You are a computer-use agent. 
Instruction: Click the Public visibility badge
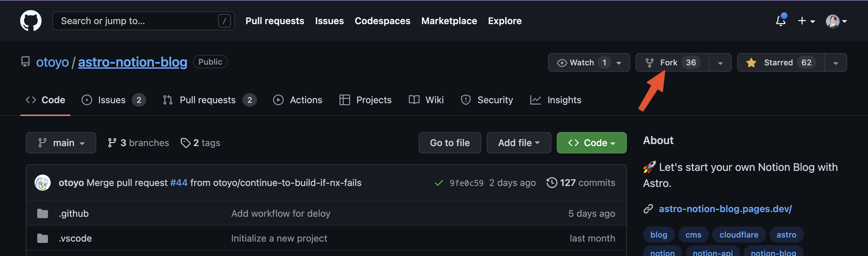point(210,62)
